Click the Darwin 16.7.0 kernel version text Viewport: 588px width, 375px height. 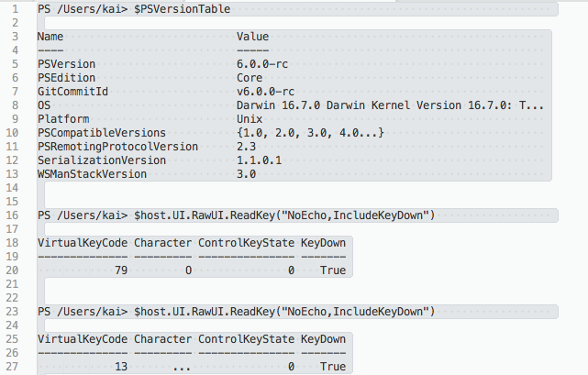[390, 105]
